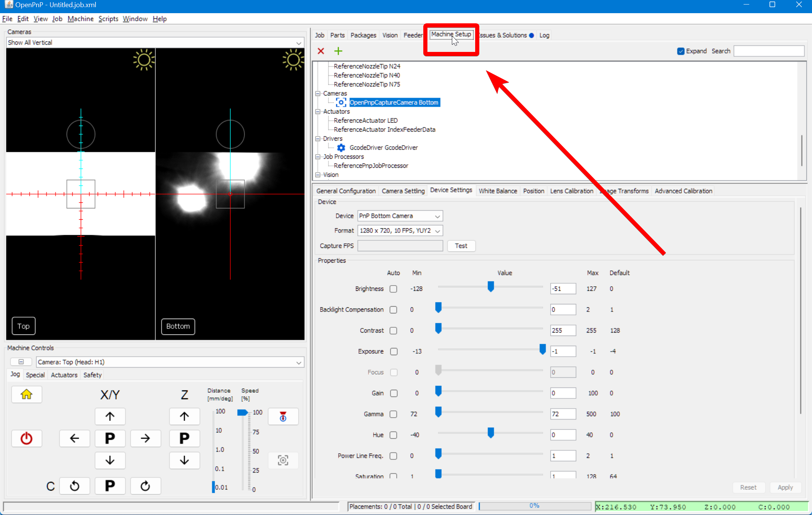The height and width of the screenshot is (515, 812).
Task: Collapse the Actuators tree node
Action: click(x=318, y=111)
